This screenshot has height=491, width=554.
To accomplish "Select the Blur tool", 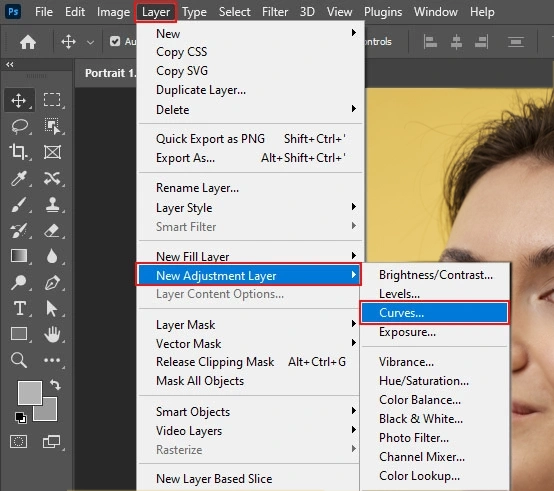I will pos(52,256).
